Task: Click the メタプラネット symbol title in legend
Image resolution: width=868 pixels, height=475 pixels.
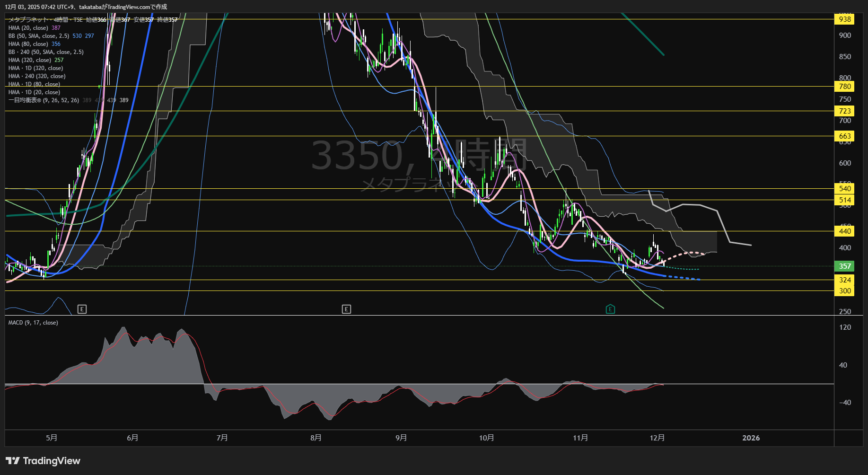Action: [28, 20]
